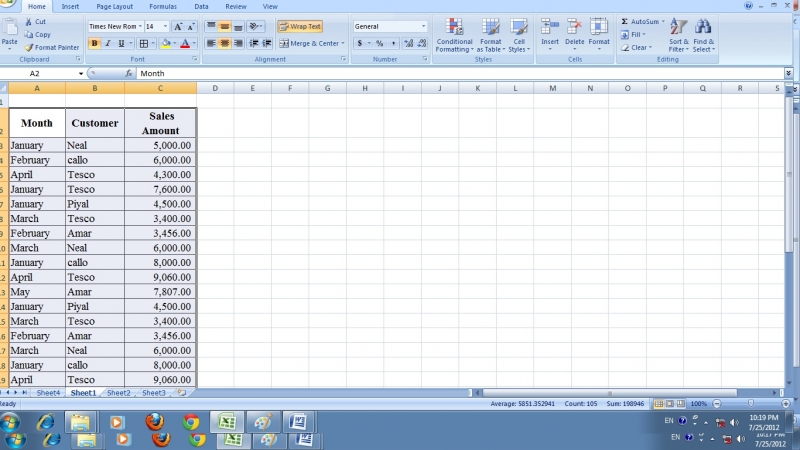Open the Sheet2 worksheet tab
Image resolution: width=800 pixels, height=450 pixels.
point(118,393)
